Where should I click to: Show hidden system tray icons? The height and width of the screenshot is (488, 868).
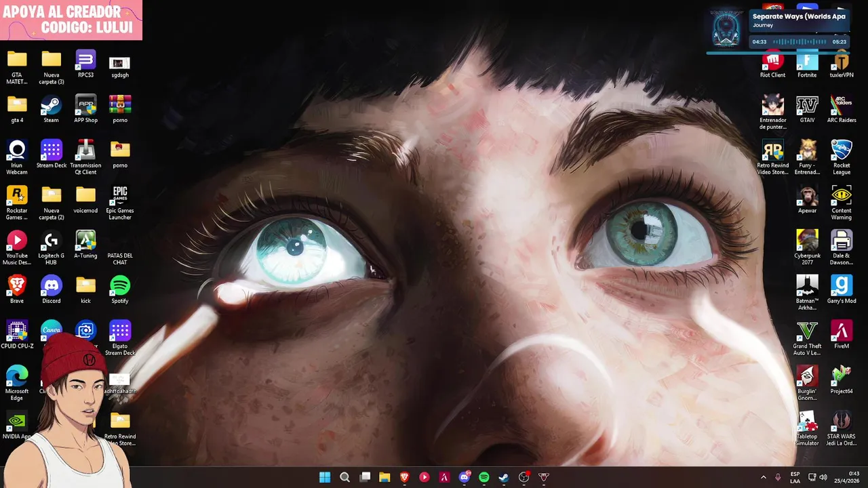[x=764, y=477]
